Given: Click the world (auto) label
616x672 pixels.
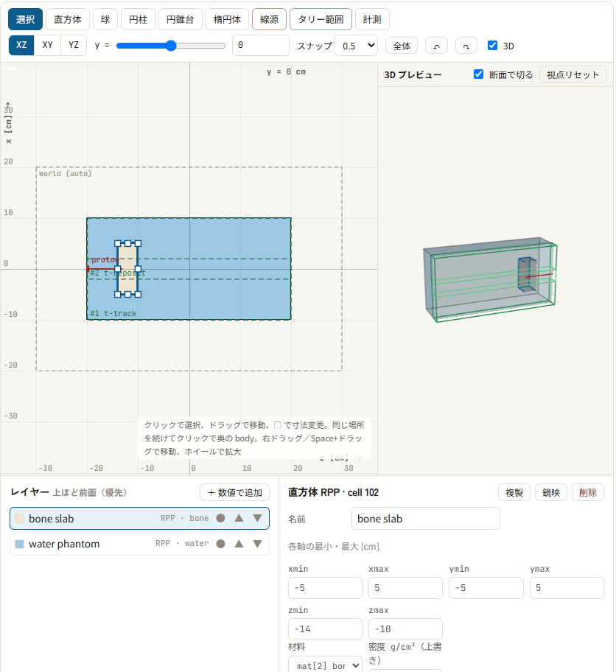Looking at the screenshot, I should pos(65,174).
